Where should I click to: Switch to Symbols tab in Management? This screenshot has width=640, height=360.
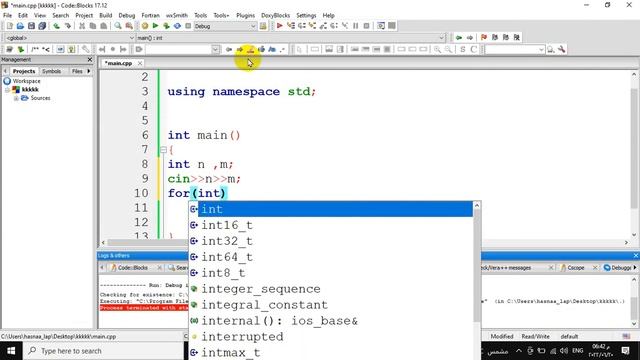coord(52,71)
